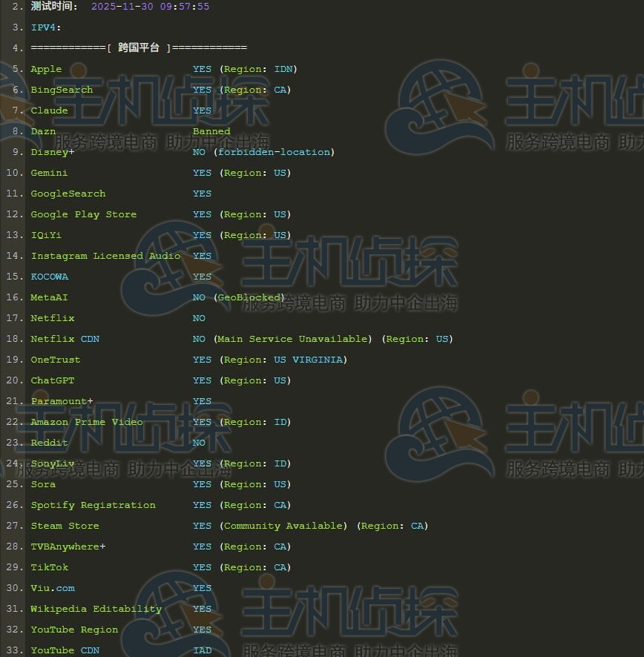644x657 pixels.
Task: Select the Disney+ row label
Action: 53,152
